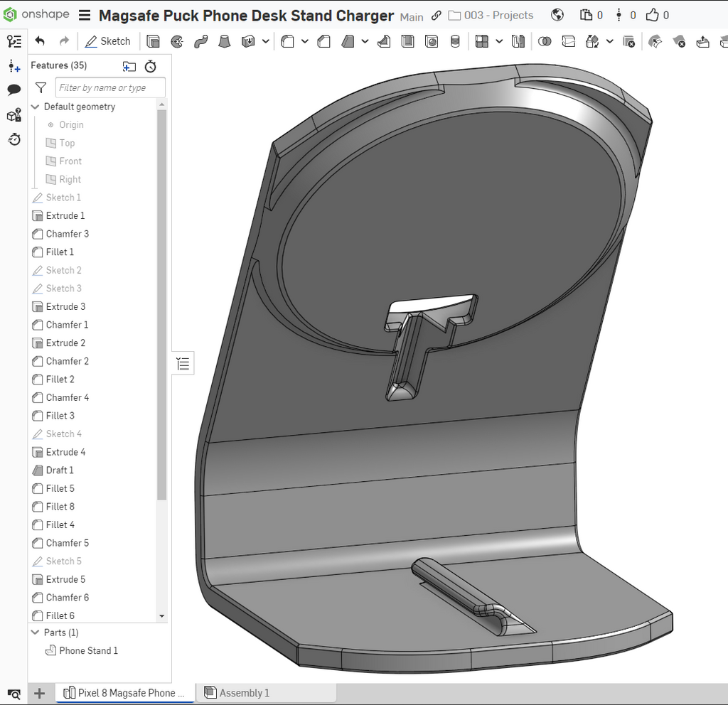The height and width of the screenshot is (705, 728).
Task: Click the undo arrow icon
Action: pos(40,41)
